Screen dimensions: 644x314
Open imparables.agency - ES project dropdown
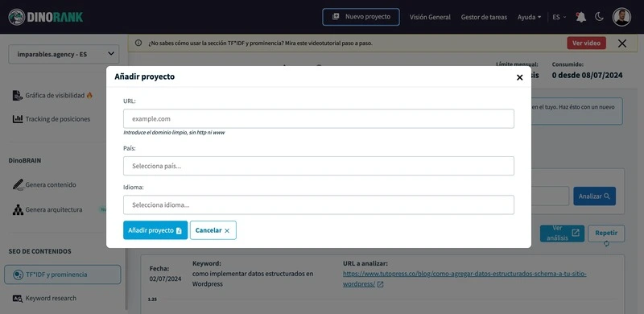[64, 54]
